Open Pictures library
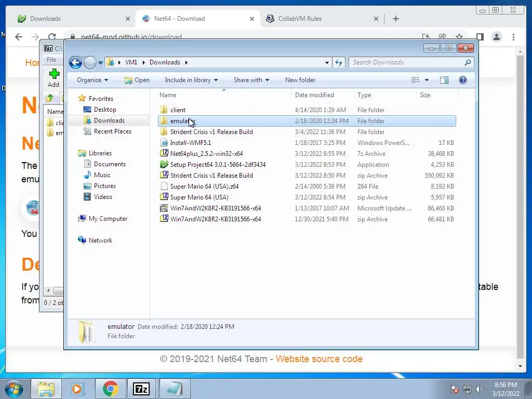This screenshot has height=399, width=532. [104, 186]
